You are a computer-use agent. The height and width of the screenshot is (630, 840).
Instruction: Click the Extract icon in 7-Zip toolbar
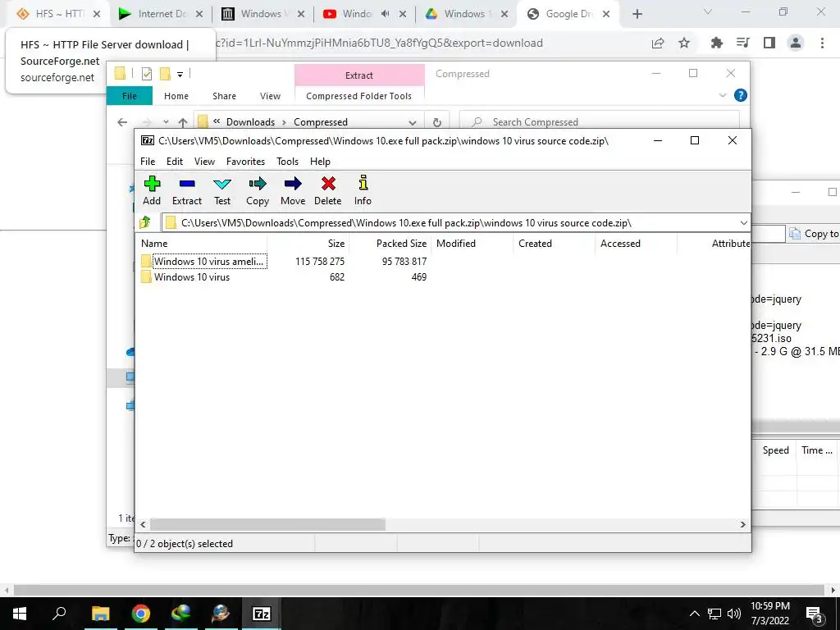click(187, 184)
